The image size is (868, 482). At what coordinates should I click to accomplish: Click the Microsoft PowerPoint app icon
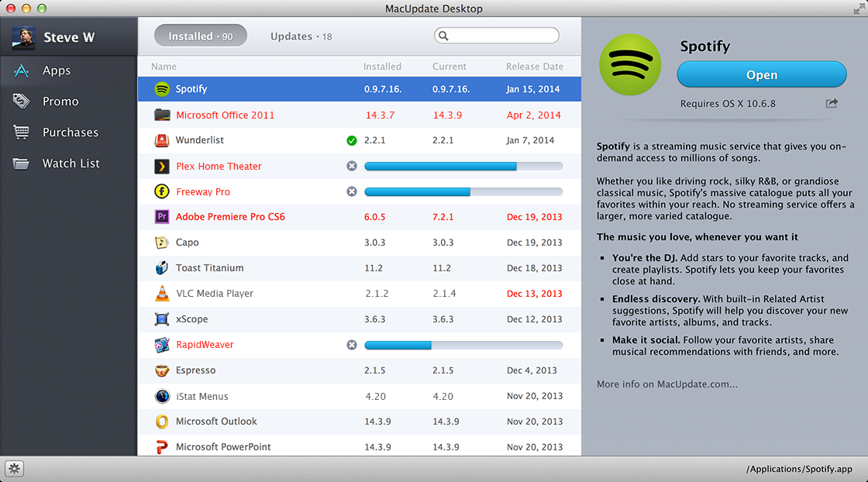pyautogui.click(x=162, y=446)
